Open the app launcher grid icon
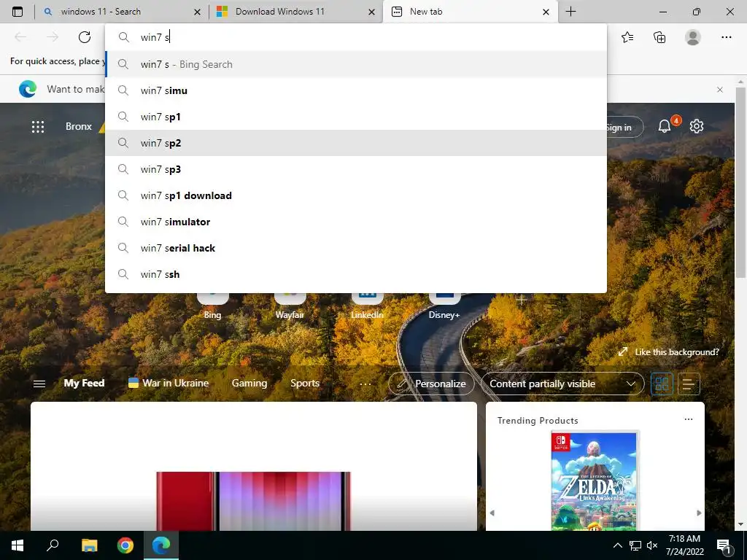747x560 pixels. coord(38,127)
